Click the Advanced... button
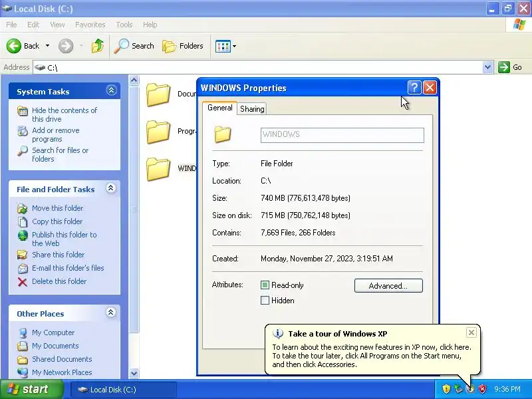The image size is (532, 399). pyautogui.click(x=388, y=286)
